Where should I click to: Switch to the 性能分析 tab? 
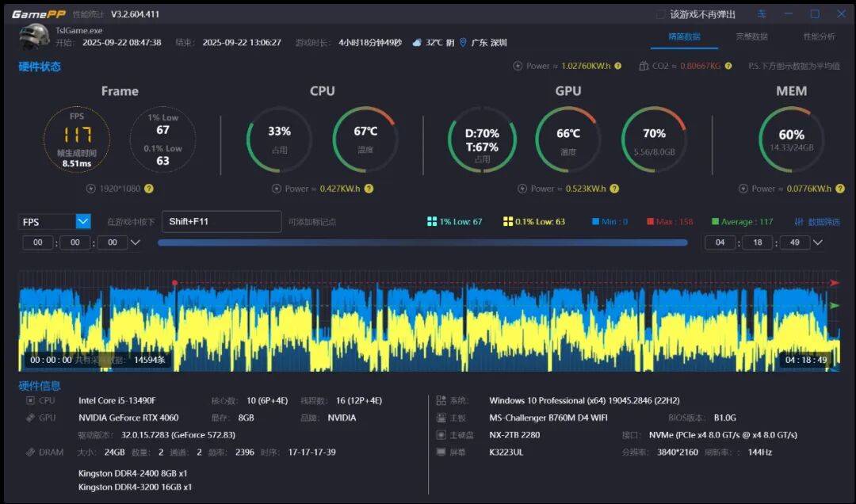(819, 36)
